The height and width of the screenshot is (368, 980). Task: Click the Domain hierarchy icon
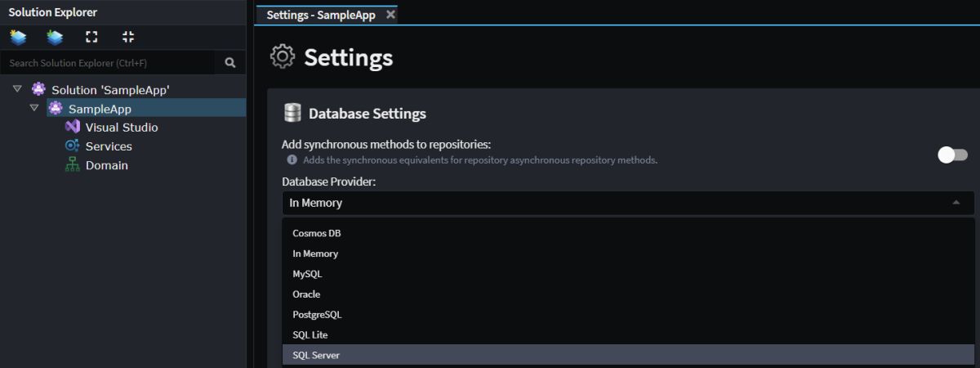tap(72, 164)
